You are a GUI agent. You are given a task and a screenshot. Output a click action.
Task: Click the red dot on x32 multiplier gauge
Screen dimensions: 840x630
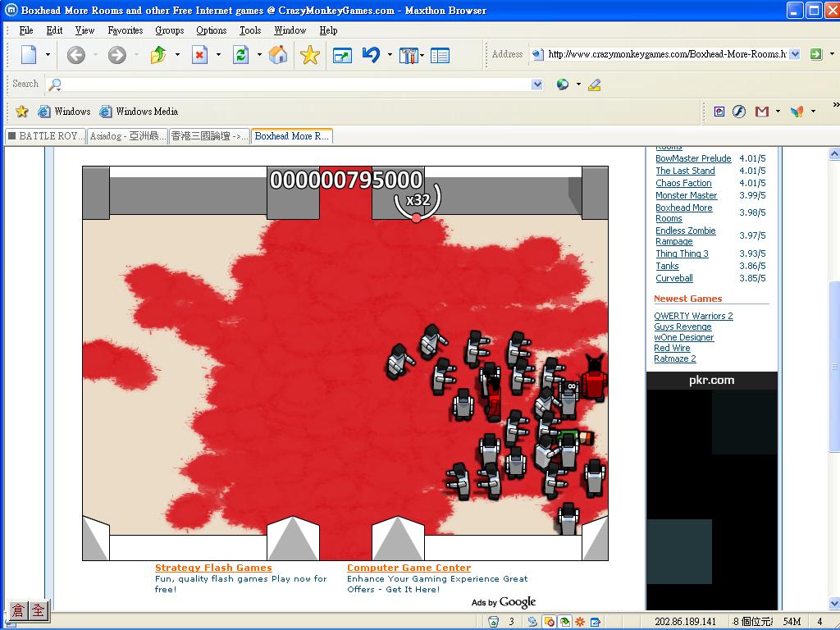pos(416,217)
